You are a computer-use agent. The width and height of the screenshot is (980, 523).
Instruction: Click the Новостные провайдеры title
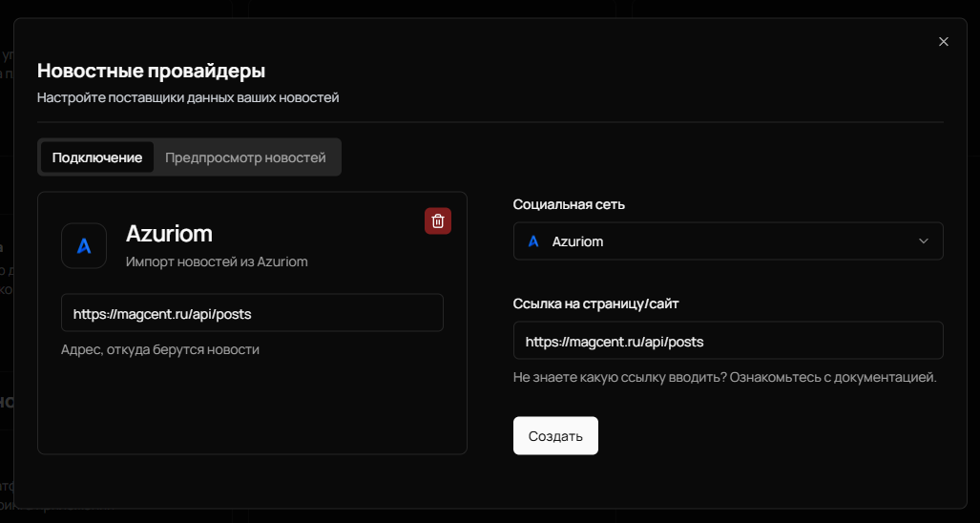[152, 71]
